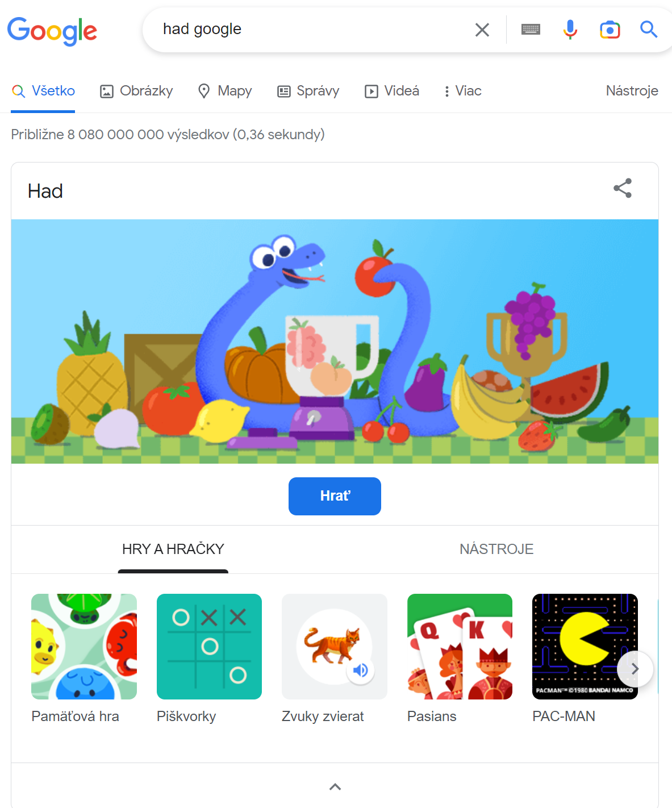Show next games with right arrow

click(635, 669)
